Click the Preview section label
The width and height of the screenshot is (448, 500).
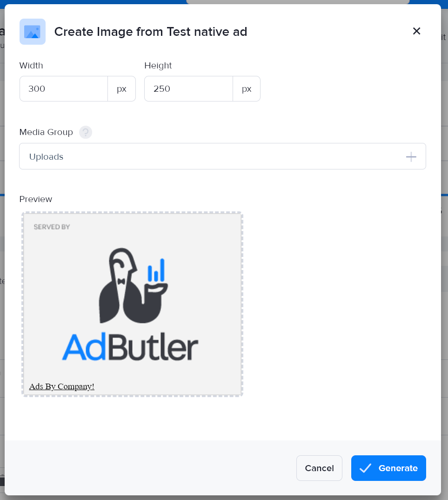36,199
